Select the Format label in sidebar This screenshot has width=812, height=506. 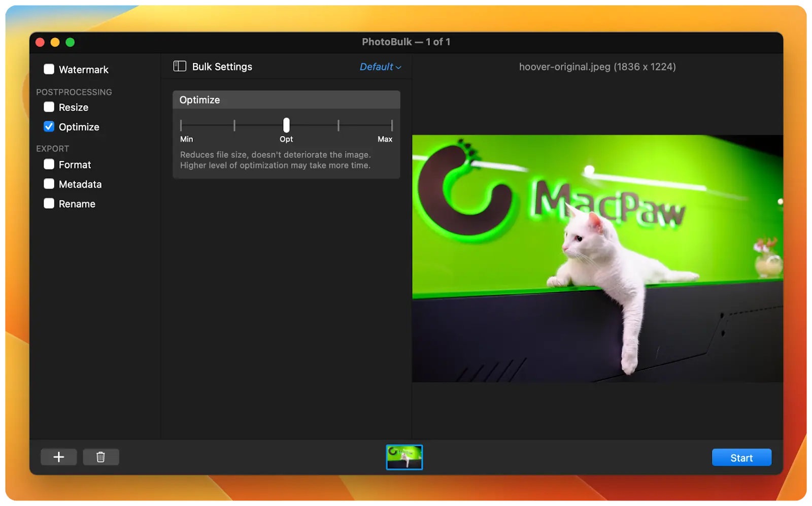tap(75, 164)
